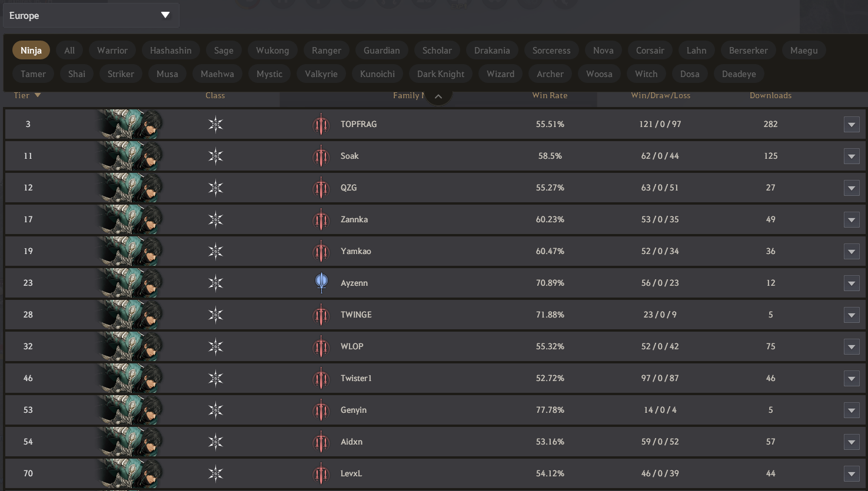The height and width of the screenshot is (491, 868).
Task: Expand the TOPFRAG row details arrow
Action: point(852,125)
